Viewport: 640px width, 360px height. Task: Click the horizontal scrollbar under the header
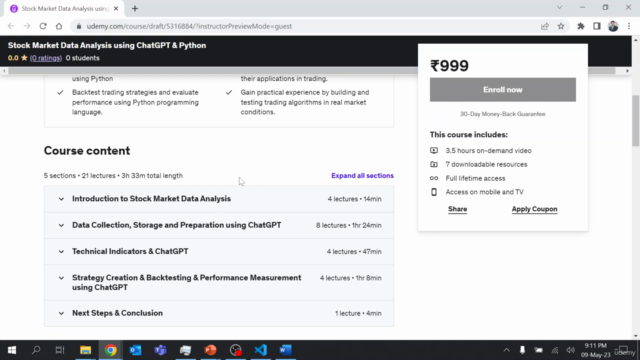click(x=312, y=71)
